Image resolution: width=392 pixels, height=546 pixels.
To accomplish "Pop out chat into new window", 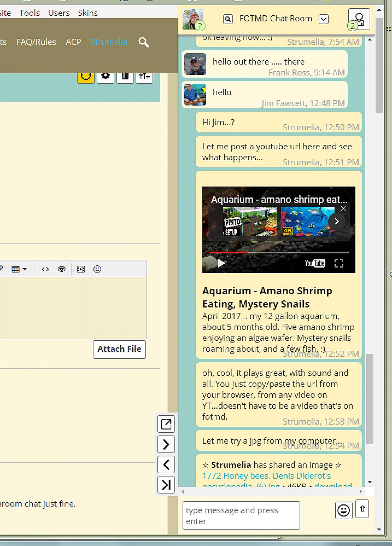I will [166, 424].
